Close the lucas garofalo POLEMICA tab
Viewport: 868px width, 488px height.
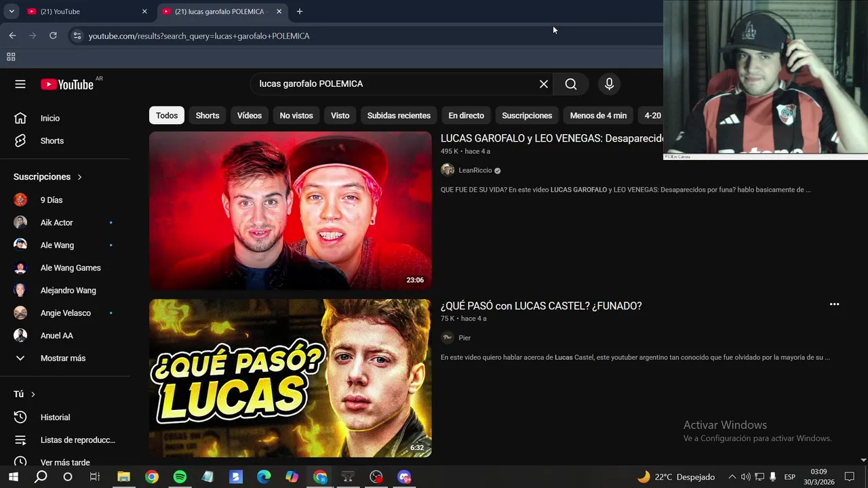click(279, 12)
